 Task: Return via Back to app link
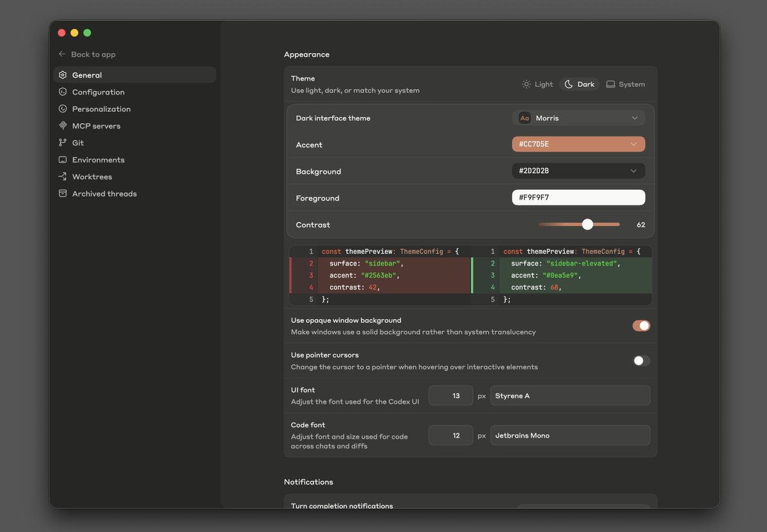click(87, 54)
